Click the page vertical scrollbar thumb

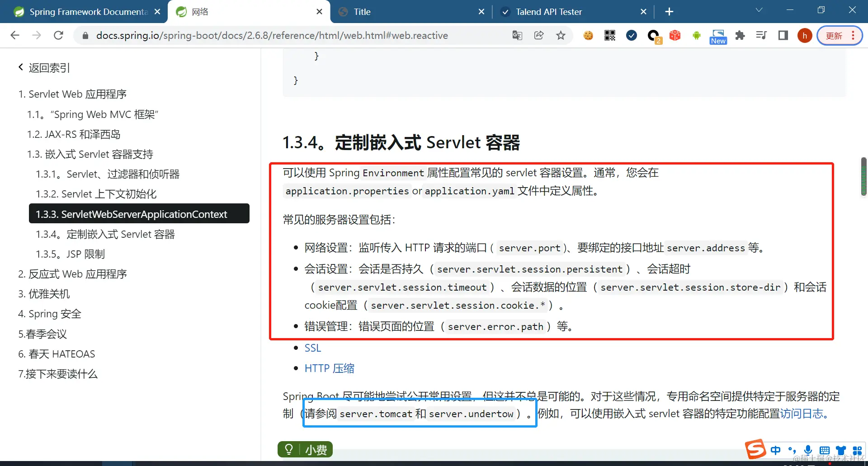click(x=863, y=176)
